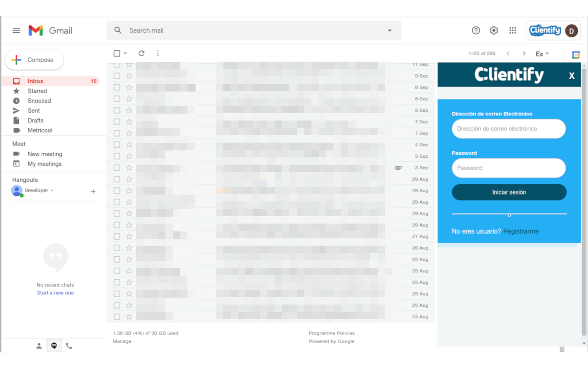Click the 1–50 of 289 counter
Screen dimensions: 588x368
(482, 53)
